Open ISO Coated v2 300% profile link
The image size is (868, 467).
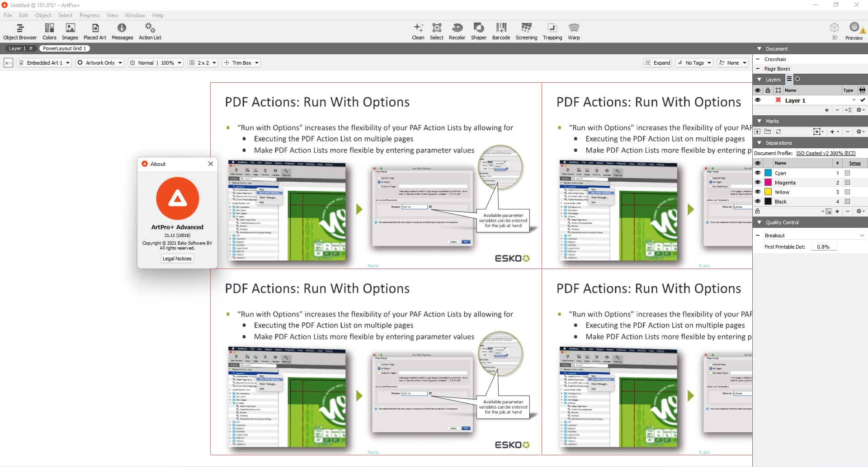tap(826, 153)
